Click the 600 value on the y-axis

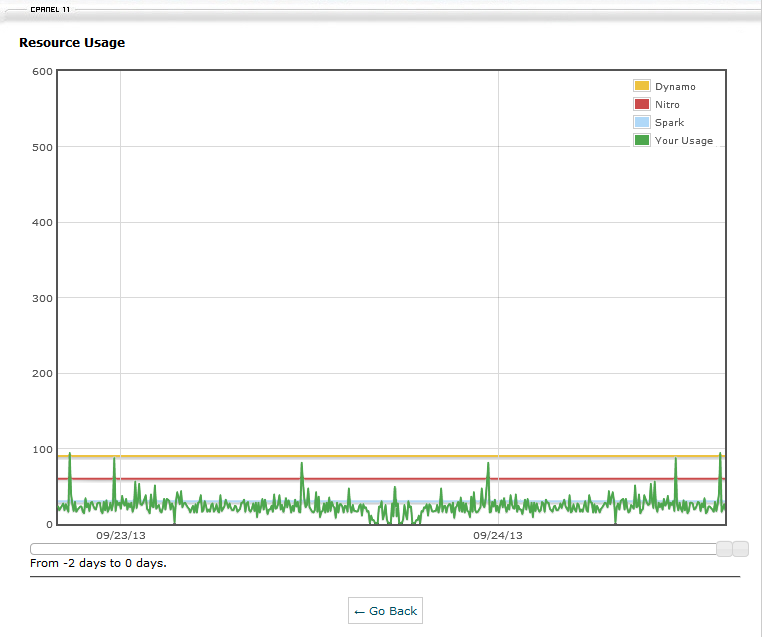click(x=42, y=71)
